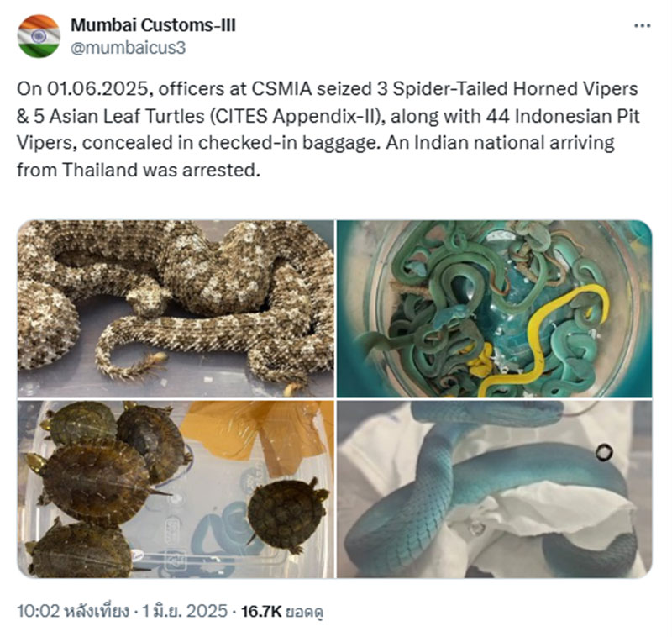Click the 1 มิ.ย. 2025 date
The width and height of the screenshot is (672, 637).
point(185,611)
